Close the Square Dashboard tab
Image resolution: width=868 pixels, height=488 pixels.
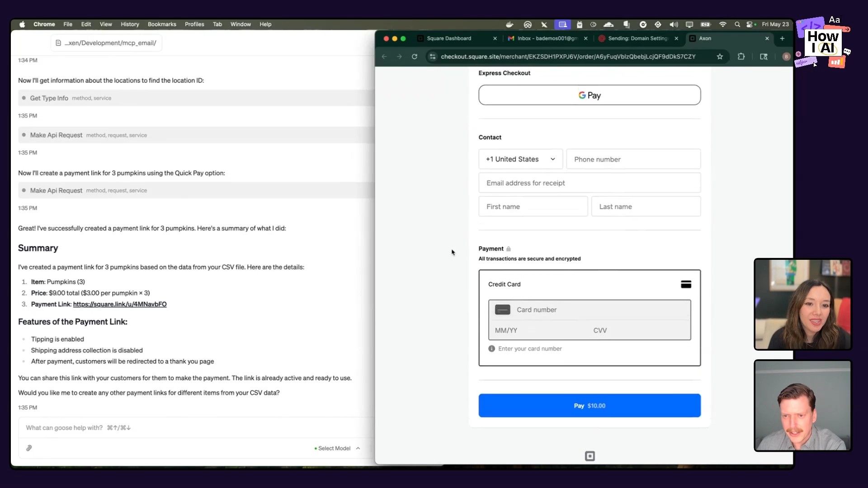point(495,38)
